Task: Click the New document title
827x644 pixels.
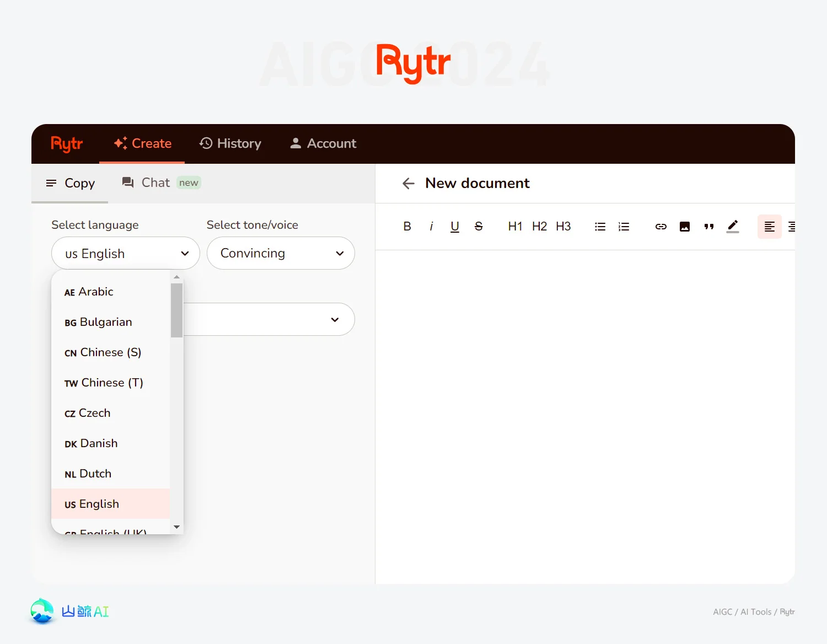Action: [477, 183]
